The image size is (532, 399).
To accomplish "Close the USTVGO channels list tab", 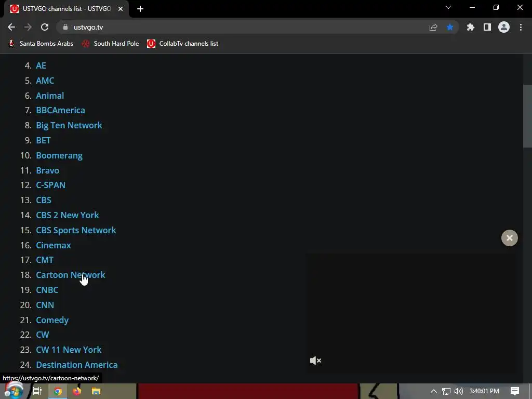I will tap(121, 9).
